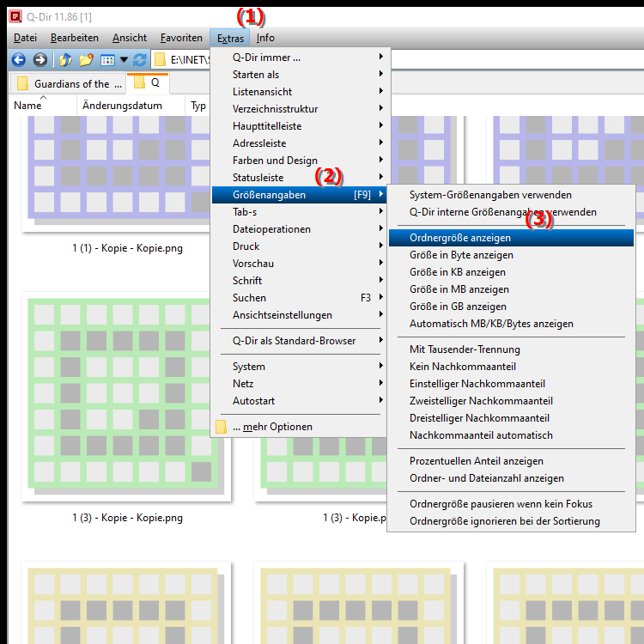The image size is (644, 644).
Task: Open the Favoriten menu
Action: pyautogui.click(x=181, y=38)
